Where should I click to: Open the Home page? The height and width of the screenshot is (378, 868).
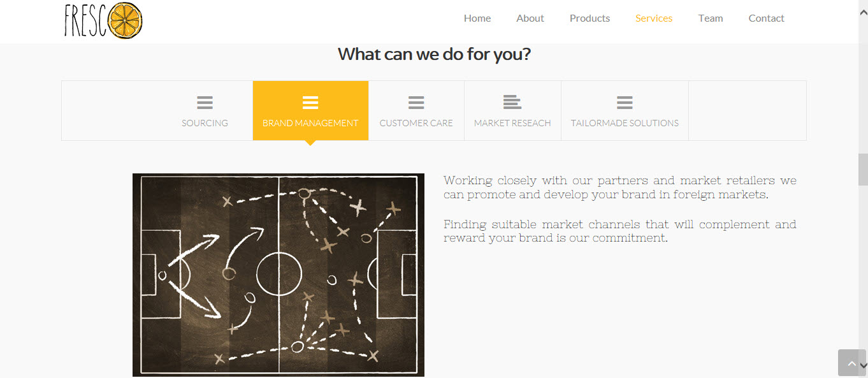[x=477, y=18]
